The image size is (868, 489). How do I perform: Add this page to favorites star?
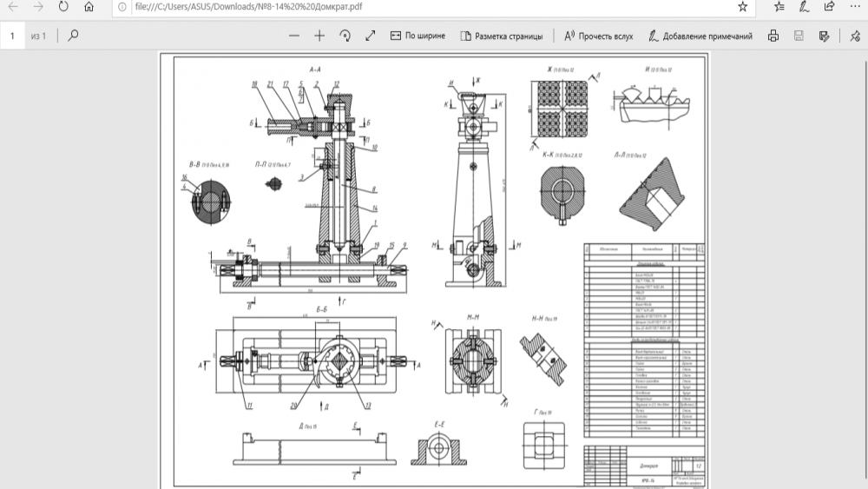pos(742,7)
